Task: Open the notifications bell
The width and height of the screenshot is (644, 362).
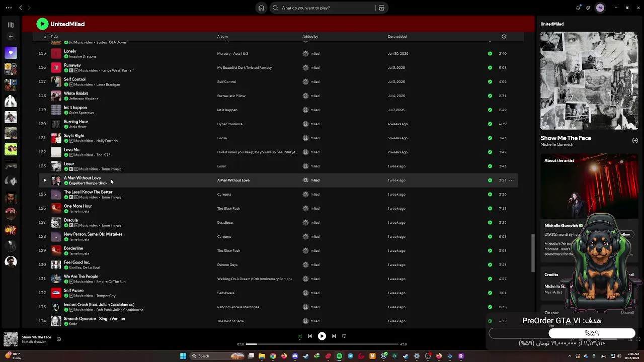Action: pyautogui.click(x=578, y=8)
